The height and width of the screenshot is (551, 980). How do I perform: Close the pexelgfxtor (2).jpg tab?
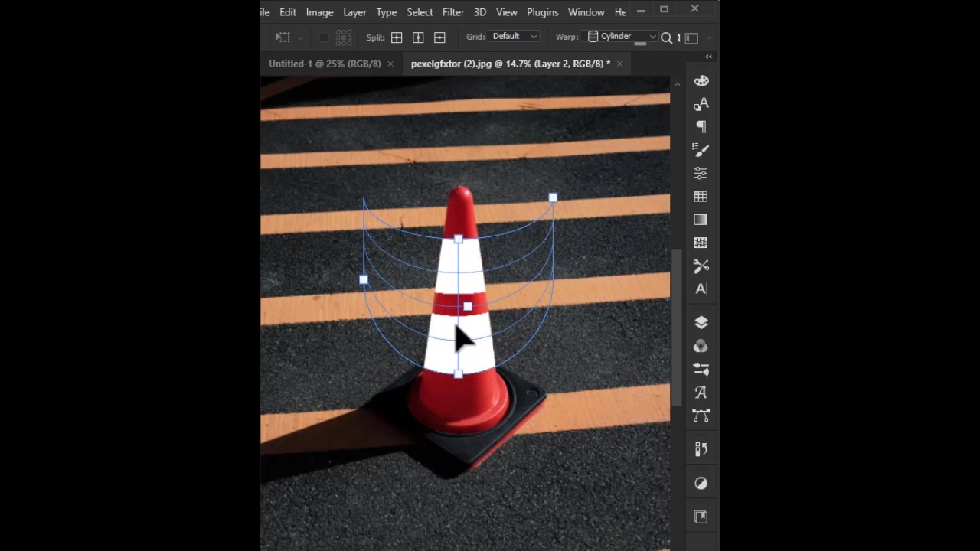[x=619, y=64]
